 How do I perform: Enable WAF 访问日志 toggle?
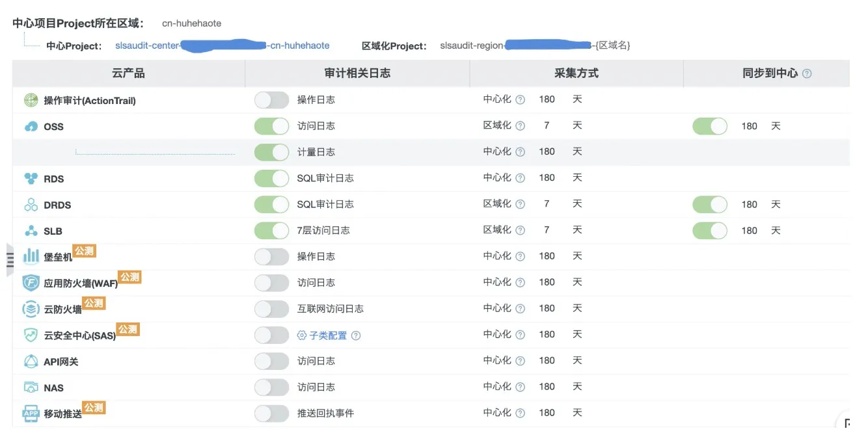tap(271, 282)
